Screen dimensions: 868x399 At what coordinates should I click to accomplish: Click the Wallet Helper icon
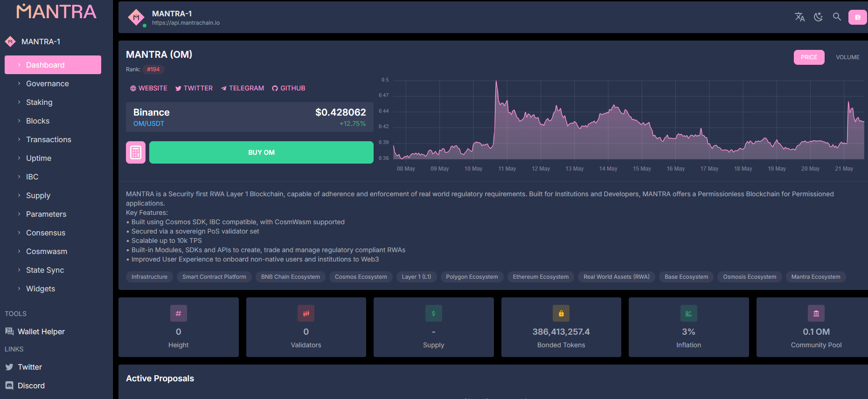coord(9,331)
